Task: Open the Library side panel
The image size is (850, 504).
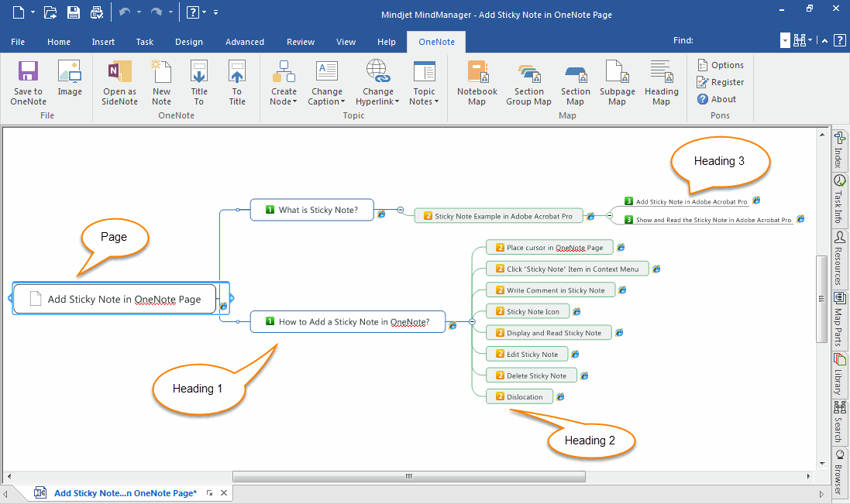Action: 839,375
